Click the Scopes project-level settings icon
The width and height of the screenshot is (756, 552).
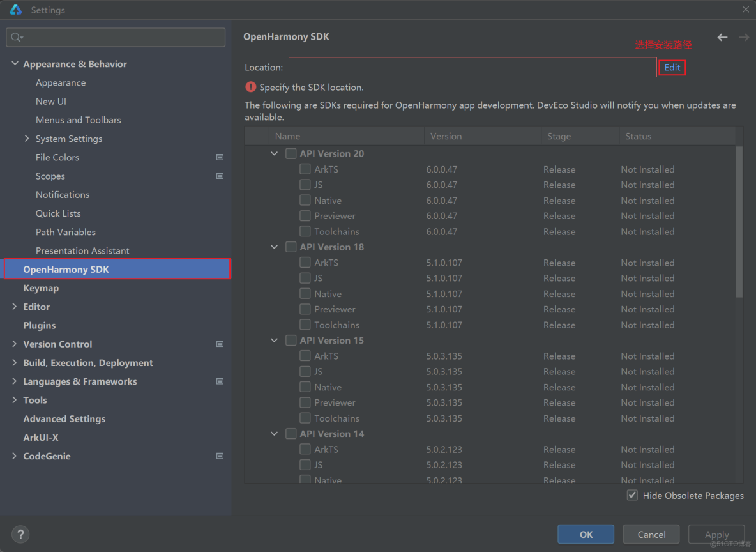[220, 176]
